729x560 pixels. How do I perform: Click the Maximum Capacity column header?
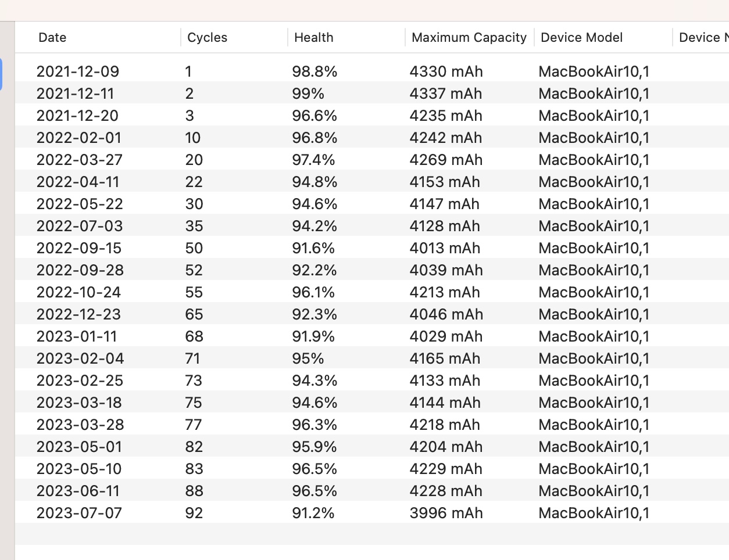pos(469,38)
